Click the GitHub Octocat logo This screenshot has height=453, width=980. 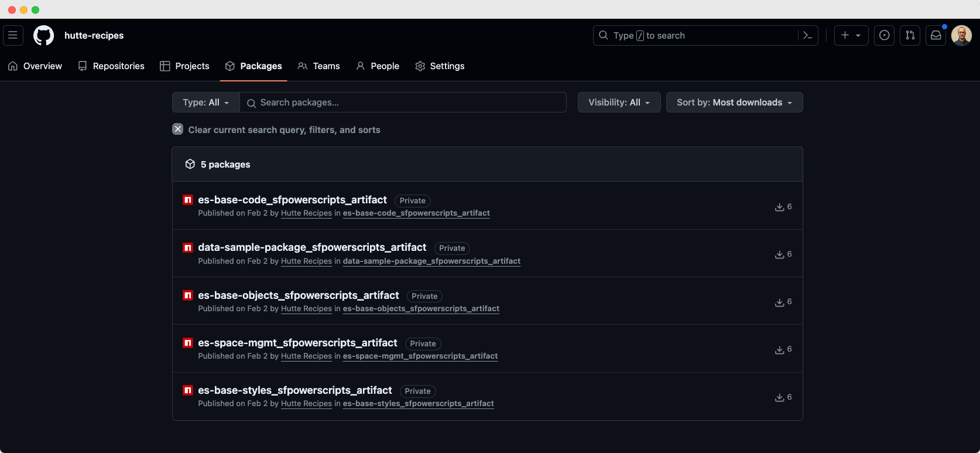coord(43,35)
